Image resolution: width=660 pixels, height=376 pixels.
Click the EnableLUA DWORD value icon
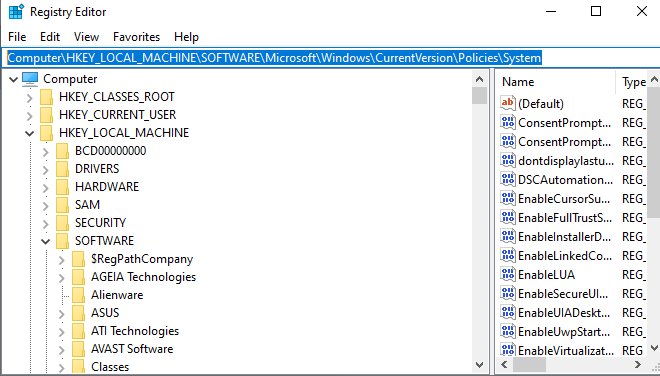click(508, 275)
